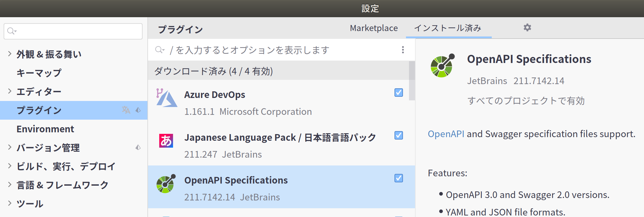
Task: Expand the エディター settings group
Action: pos(10,91)
